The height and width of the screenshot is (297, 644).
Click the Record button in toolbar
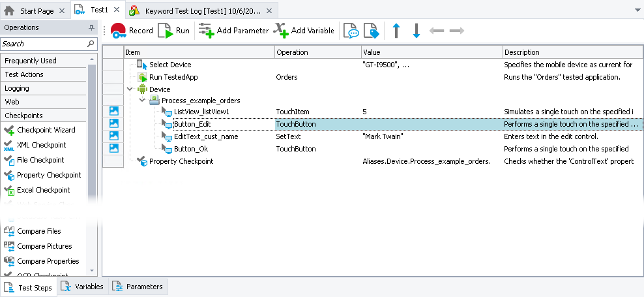pyautogui.click(x=132, y=30)
